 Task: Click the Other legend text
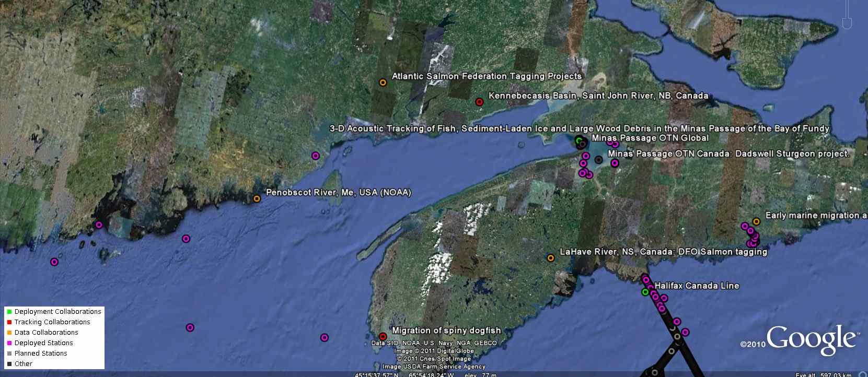(x=24, y=364)
